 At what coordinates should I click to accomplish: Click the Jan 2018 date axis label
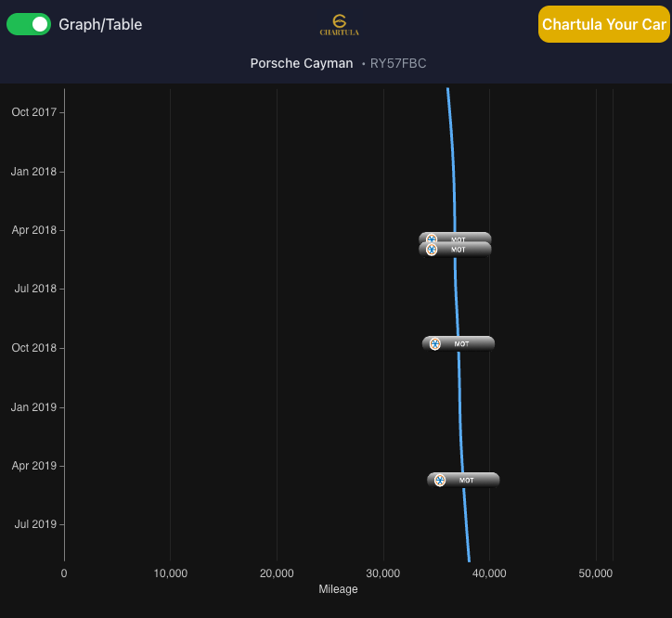pyautogui.click(x=33, y=172)
